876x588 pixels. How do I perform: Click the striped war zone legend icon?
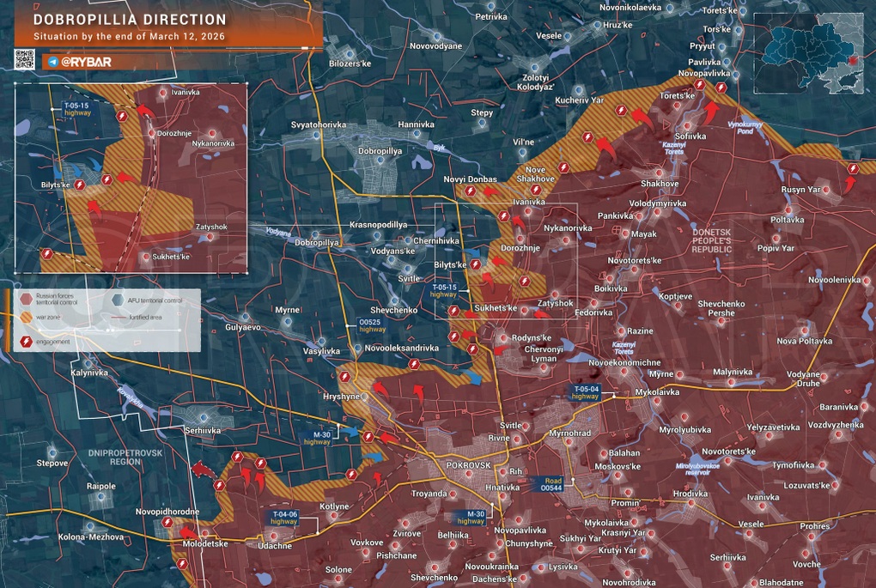pyautogui.click(x=25, y=317)
